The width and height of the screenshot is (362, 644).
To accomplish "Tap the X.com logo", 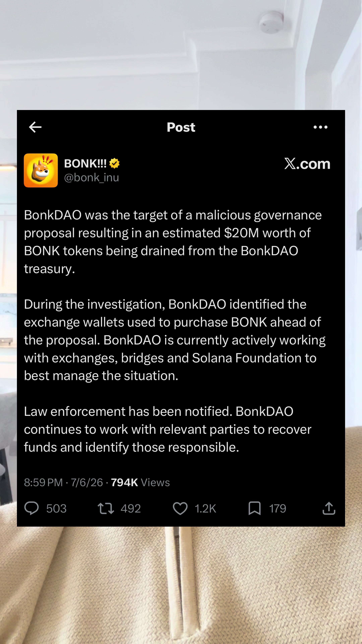I will coord(307,164).
